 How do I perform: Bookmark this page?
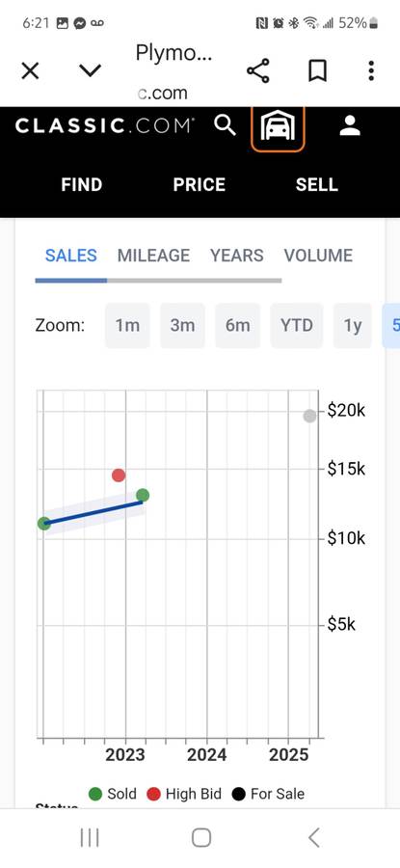tap(317, 70)
